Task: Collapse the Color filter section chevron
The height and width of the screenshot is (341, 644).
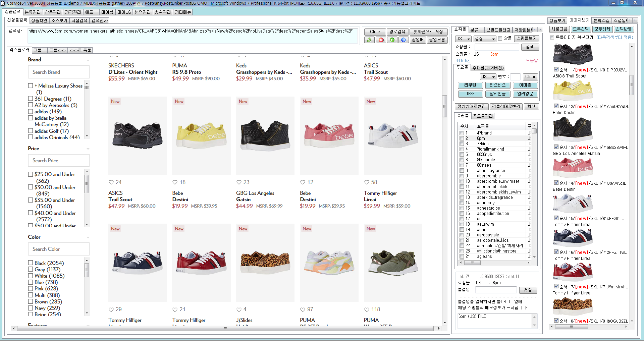Action: [88, 237]
